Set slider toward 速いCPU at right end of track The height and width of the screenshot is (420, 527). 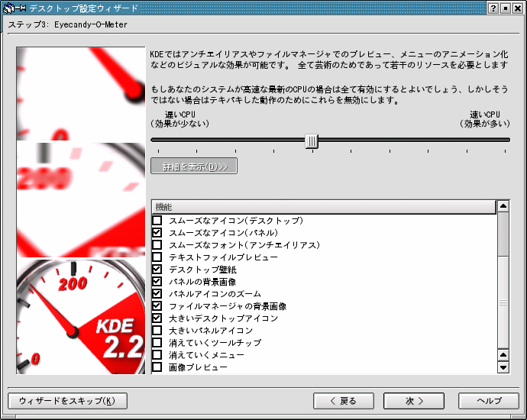coord(505,140)
